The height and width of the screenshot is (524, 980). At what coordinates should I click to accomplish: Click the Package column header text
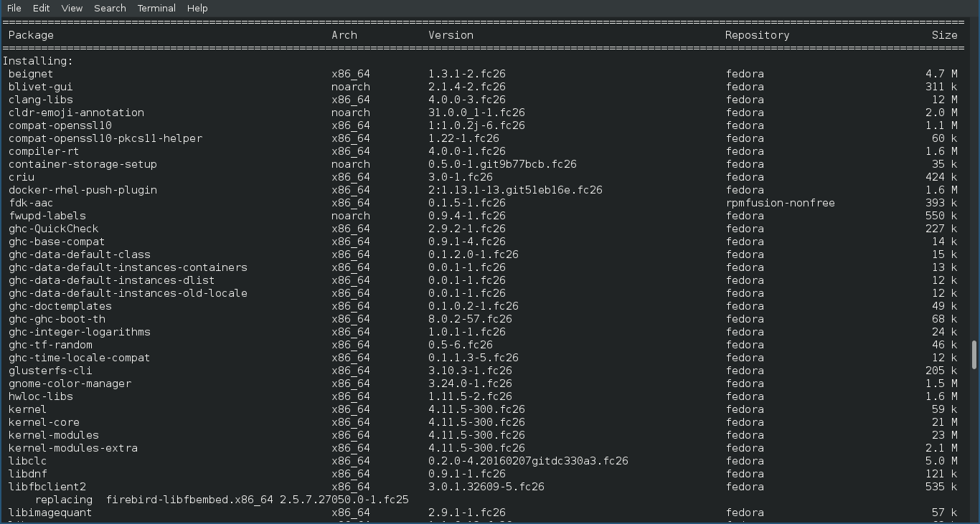coord(31,35)
